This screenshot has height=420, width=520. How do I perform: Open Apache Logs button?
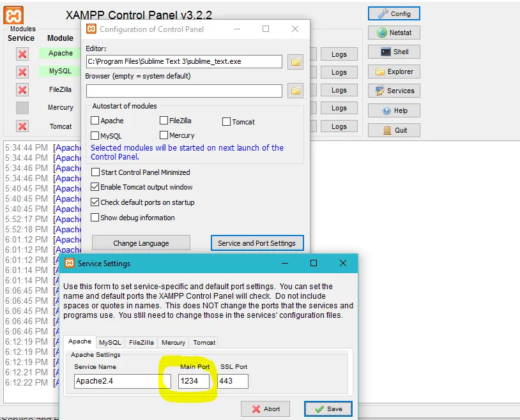tap(339, 54)
